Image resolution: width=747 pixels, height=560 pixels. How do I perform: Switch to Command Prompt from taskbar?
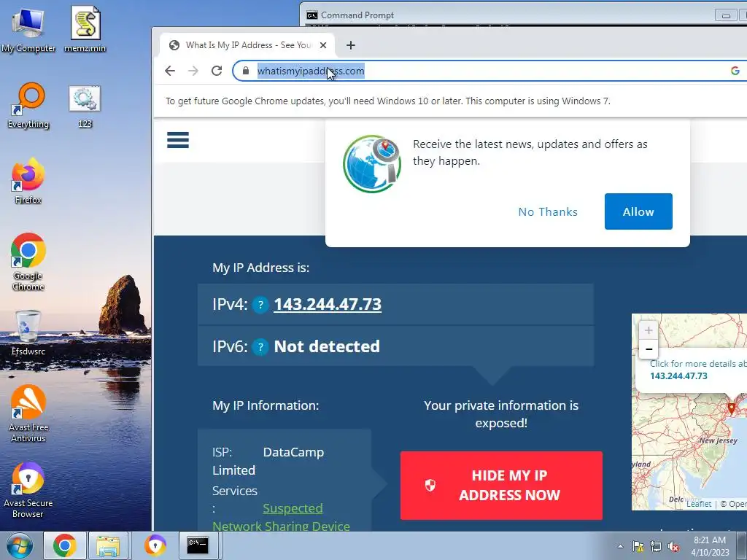[197, 545]
